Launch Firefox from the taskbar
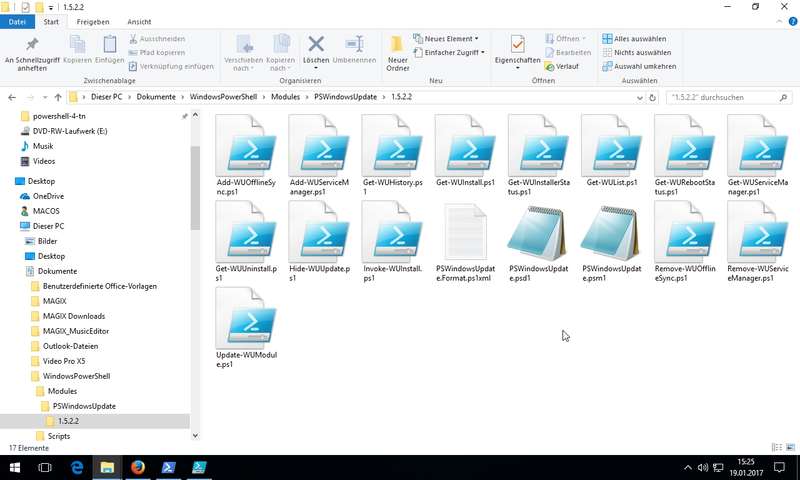 (x=138, y=467)
